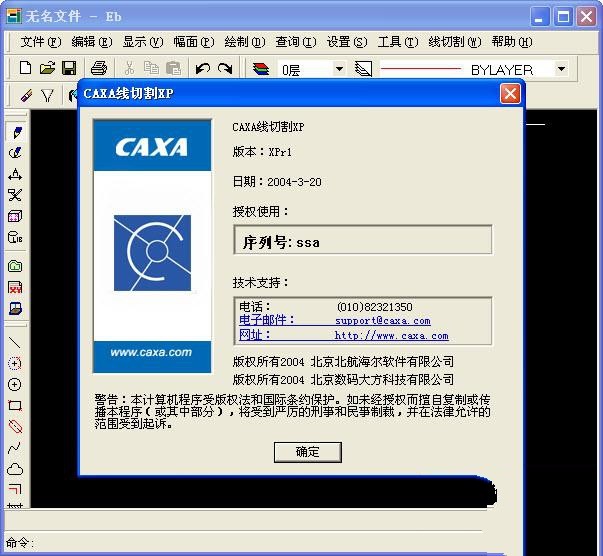Open the 工具(T) menu
This screenshot has height=556, width=603.
tap(398, 42)
